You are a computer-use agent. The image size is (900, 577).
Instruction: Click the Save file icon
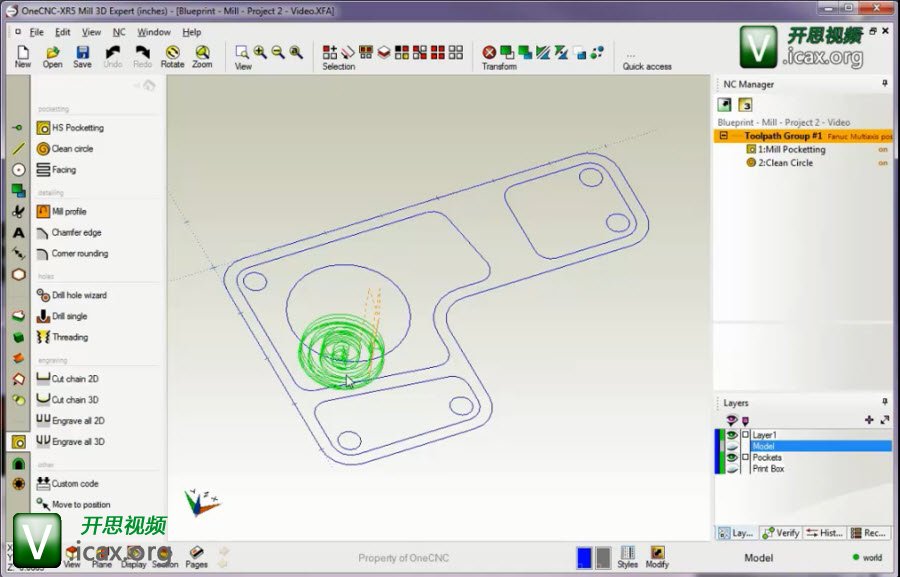pyautogui.click(x=82, y=56)
